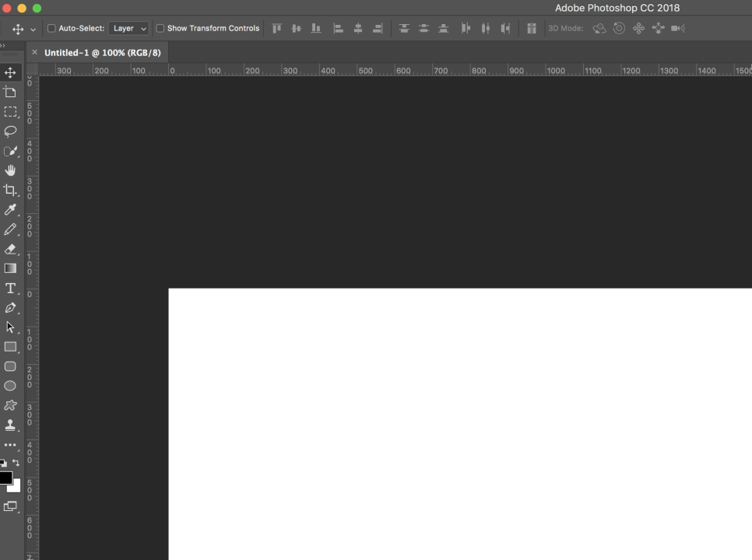Select the Eraser tool

click(x=10, y=249)
